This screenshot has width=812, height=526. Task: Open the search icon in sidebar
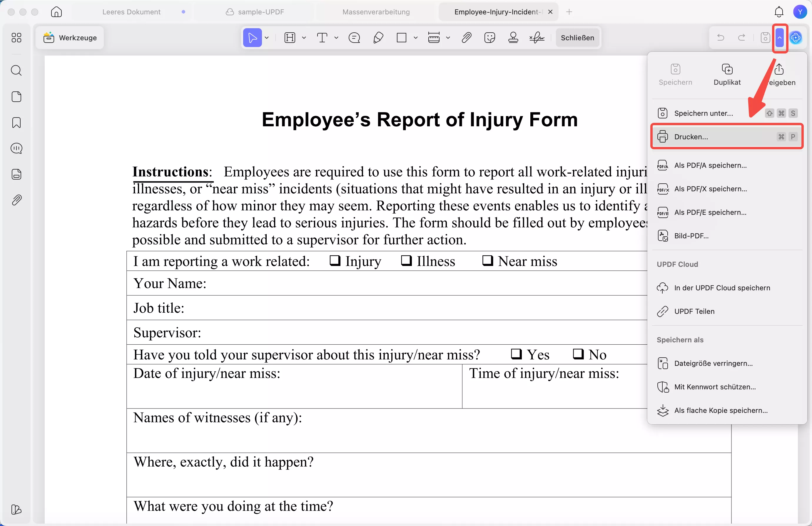point(16,71)
